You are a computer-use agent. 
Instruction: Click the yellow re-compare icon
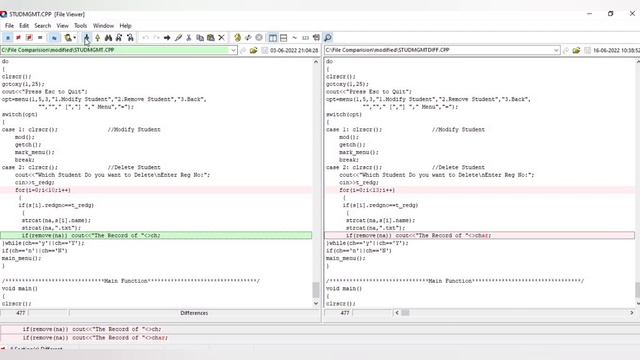click(x=238, y=38)
